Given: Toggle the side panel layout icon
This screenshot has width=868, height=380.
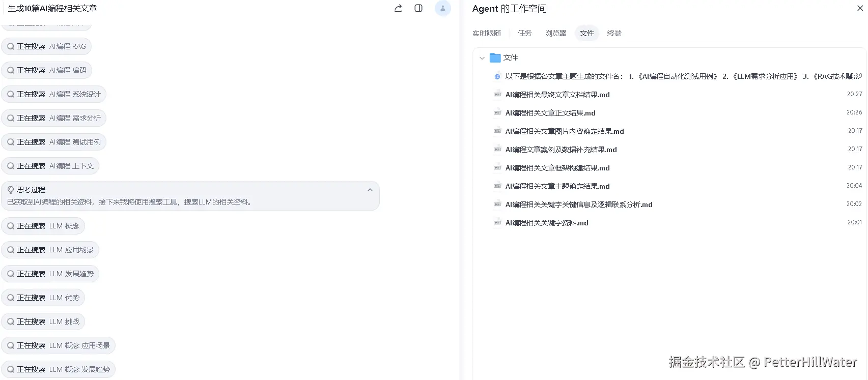Looking at the screenshot, I should click(x=418, y=8).
